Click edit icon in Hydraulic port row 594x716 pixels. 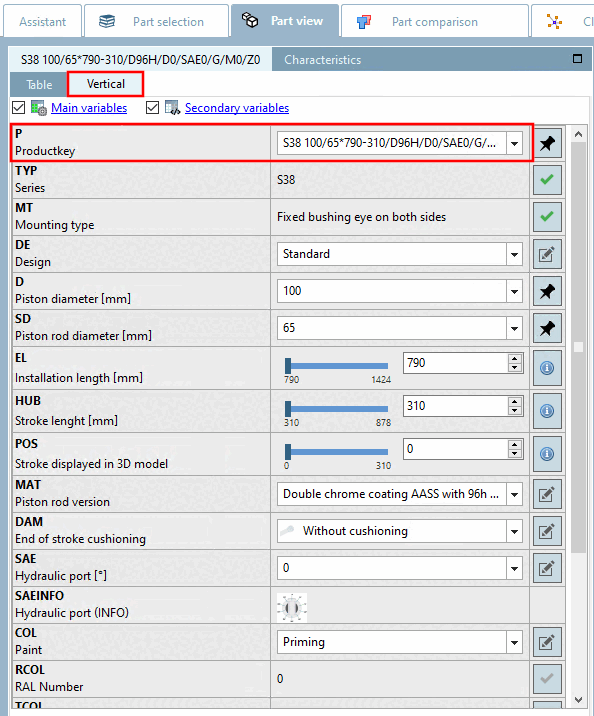pyautogui.click(x=547, y=568)
